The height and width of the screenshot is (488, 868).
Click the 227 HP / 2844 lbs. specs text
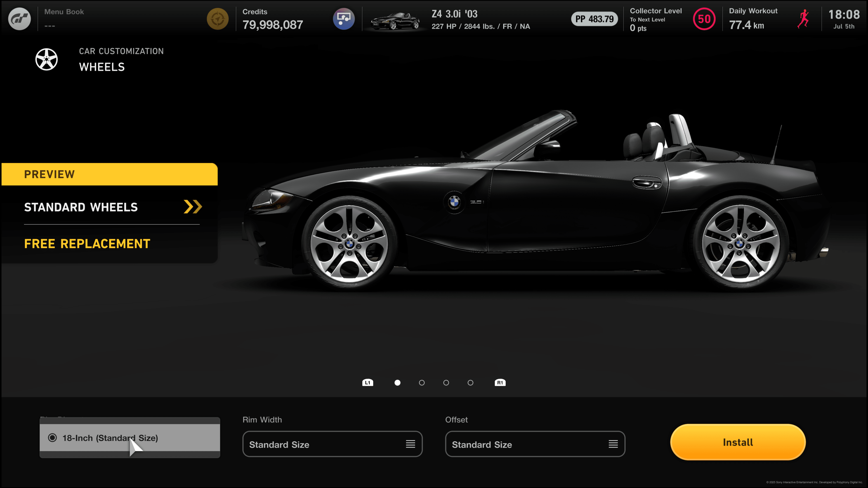click(481, 26)
